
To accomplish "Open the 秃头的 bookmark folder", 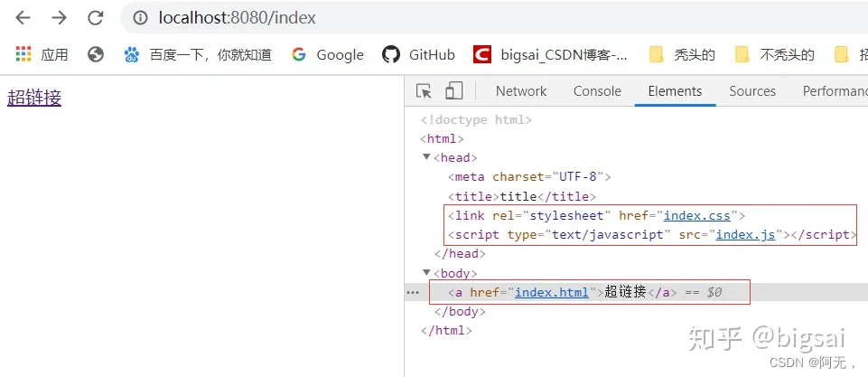I will tap(682, 54).
